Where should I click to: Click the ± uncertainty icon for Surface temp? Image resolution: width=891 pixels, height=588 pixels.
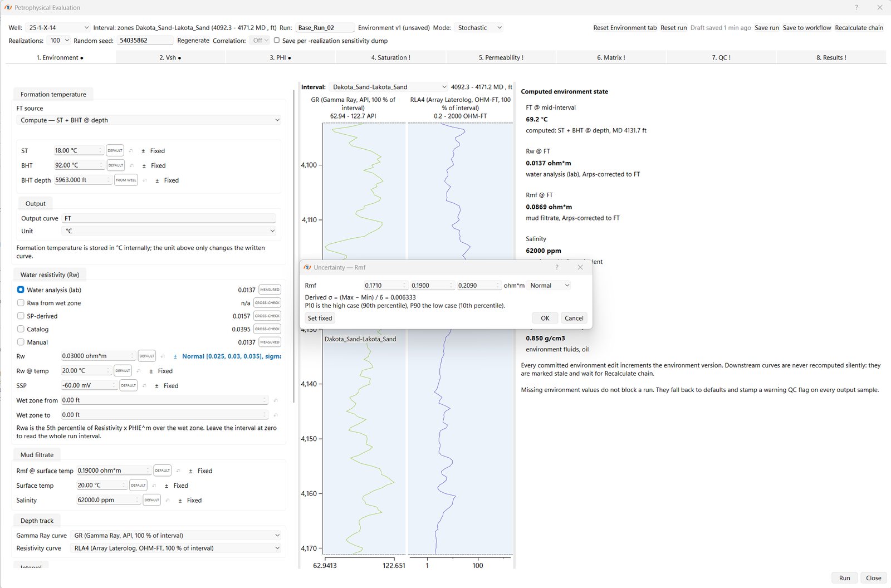(167, 486)
